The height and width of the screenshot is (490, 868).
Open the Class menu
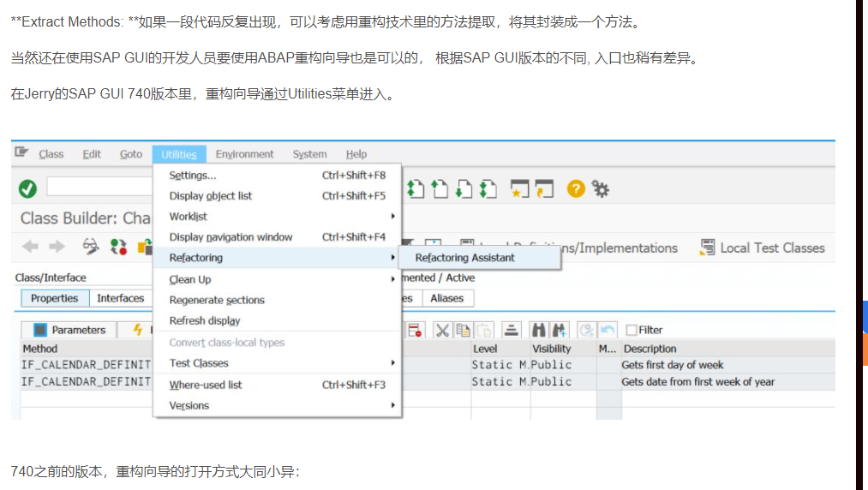pos(51,154)
